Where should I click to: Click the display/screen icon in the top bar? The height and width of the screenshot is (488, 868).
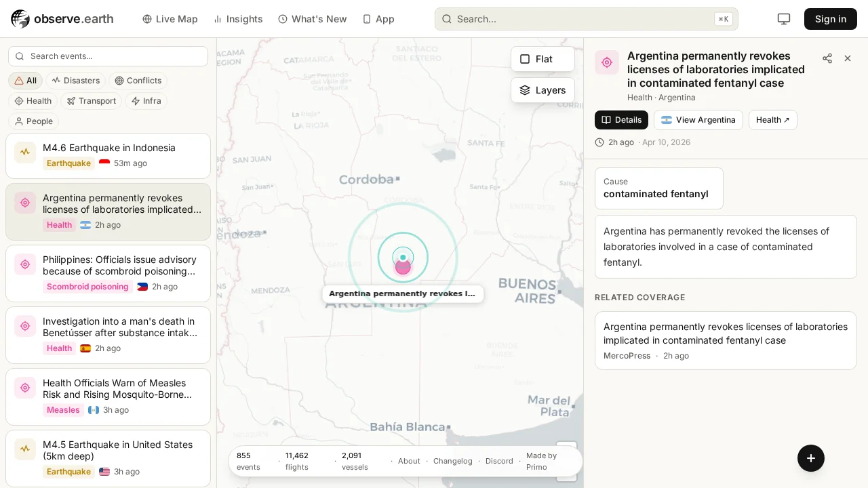784,19
